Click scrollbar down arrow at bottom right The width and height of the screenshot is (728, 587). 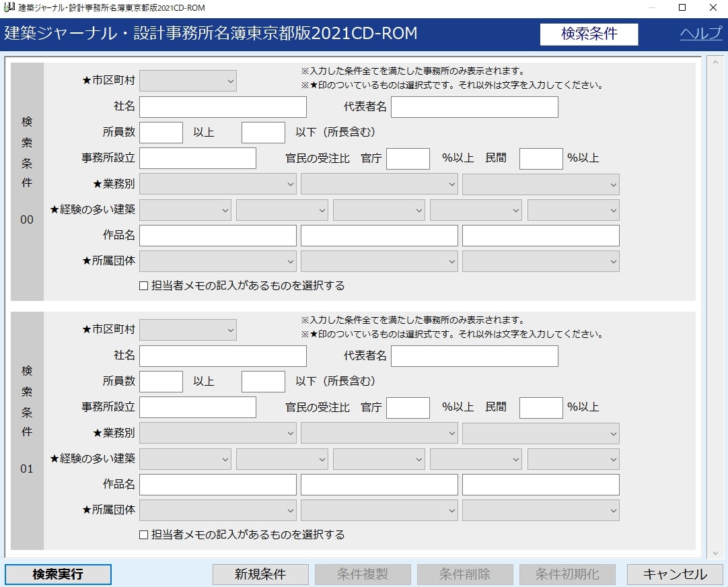point(715,553)
